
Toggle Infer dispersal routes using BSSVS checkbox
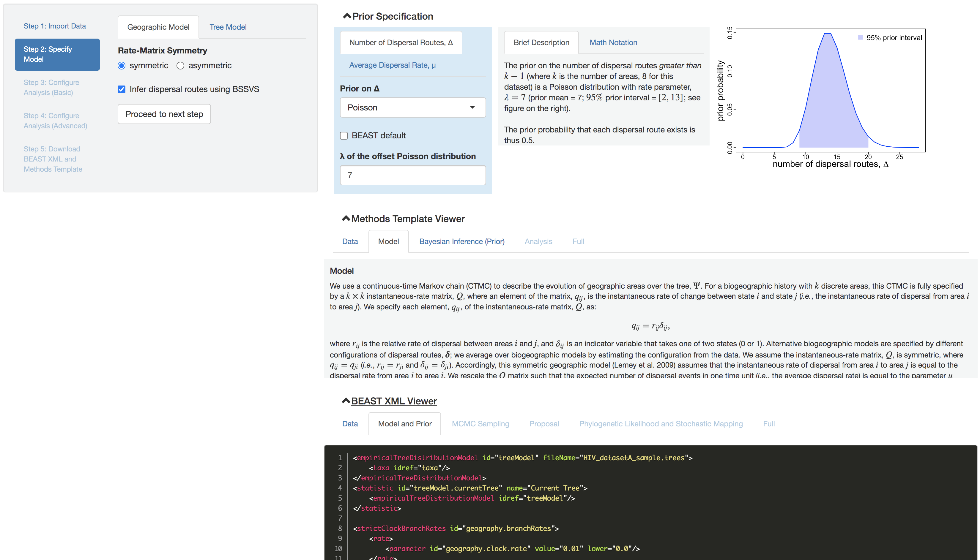click(122, 89)
